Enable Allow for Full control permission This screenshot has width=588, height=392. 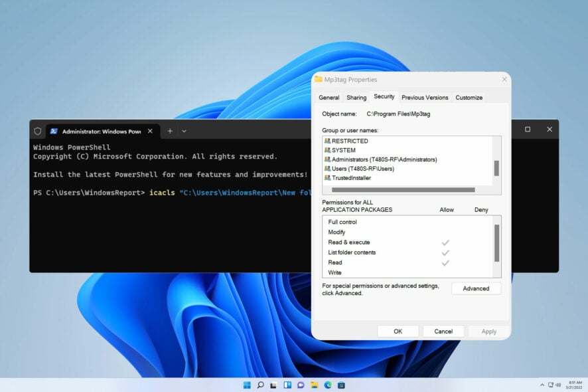446,222
